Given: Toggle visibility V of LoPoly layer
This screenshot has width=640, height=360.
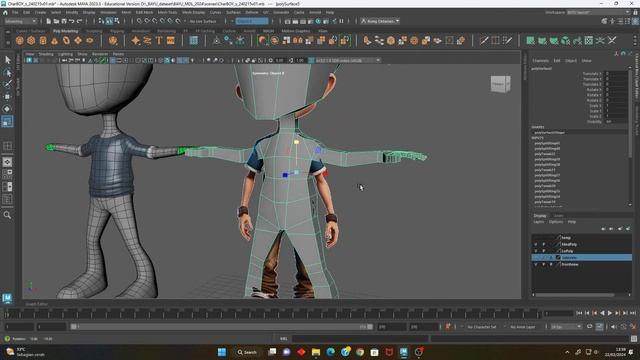Looking at the screenshot, I should pyautogui.click(x=536, y=251).
